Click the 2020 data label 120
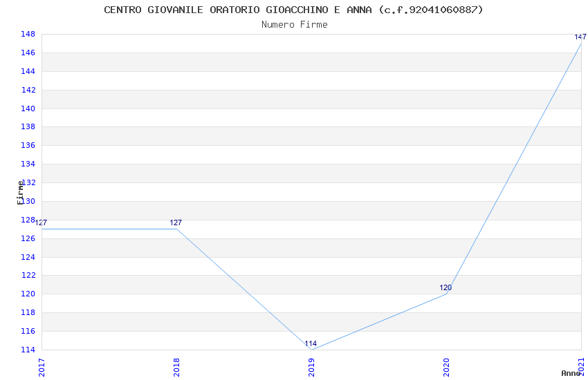 [445, 287]
